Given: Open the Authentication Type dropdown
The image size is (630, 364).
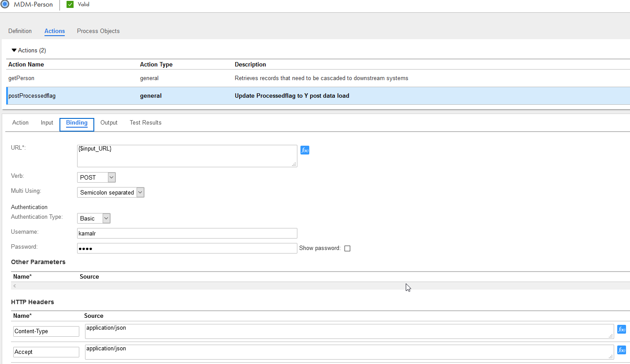Looking at the screenshot, I should pyautogui.click(x=94, y=218).
